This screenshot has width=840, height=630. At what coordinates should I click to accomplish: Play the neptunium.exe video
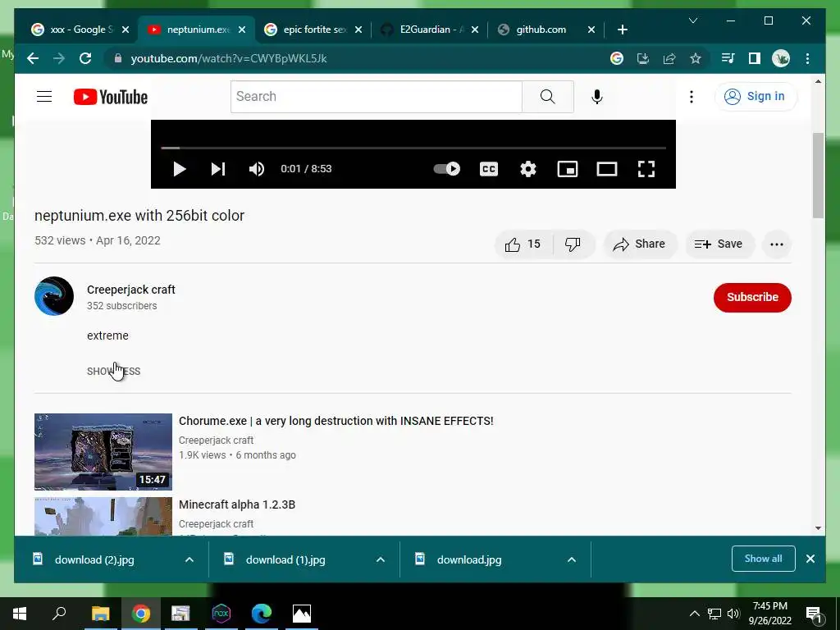coord(180,169)
